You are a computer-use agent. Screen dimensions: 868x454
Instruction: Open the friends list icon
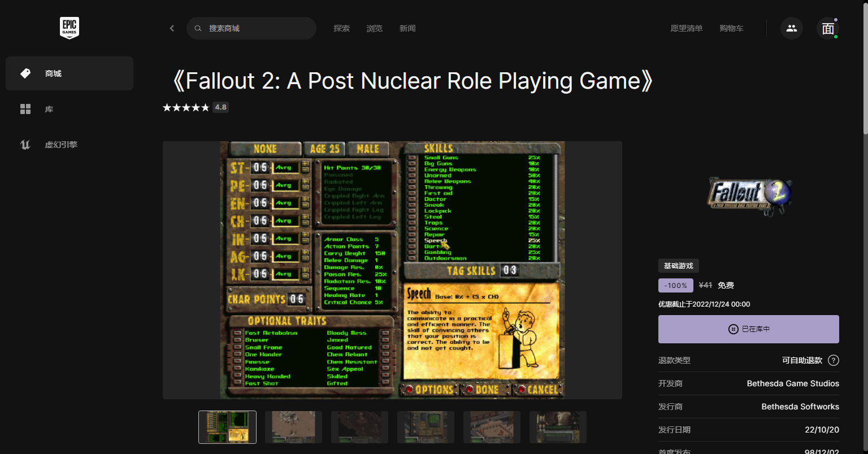point(792,28)
